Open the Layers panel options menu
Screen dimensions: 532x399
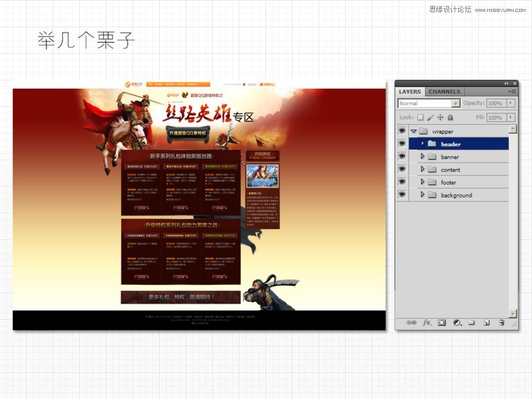[x=512, y=92]
